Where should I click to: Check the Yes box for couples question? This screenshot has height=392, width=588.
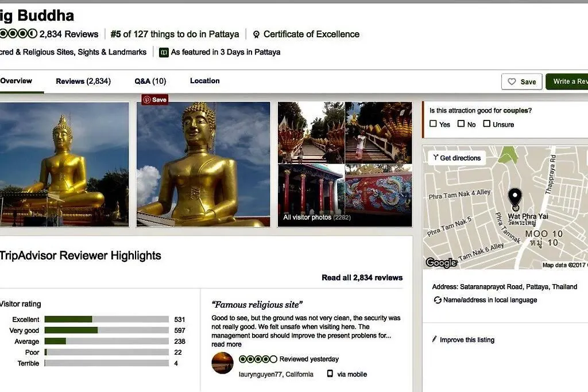pyautogui.click(x=433, y=123)
